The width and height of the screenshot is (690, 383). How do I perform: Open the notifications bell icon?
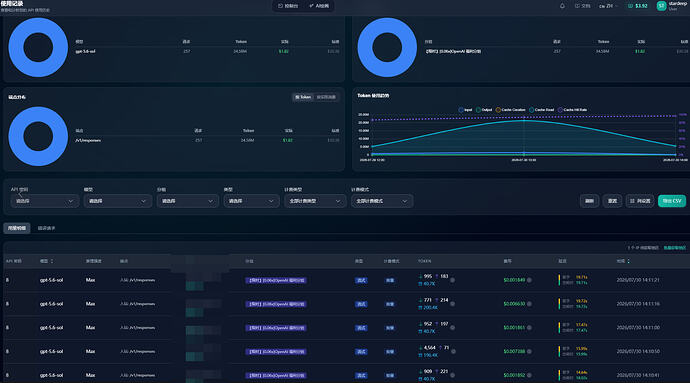click(562, 6)
